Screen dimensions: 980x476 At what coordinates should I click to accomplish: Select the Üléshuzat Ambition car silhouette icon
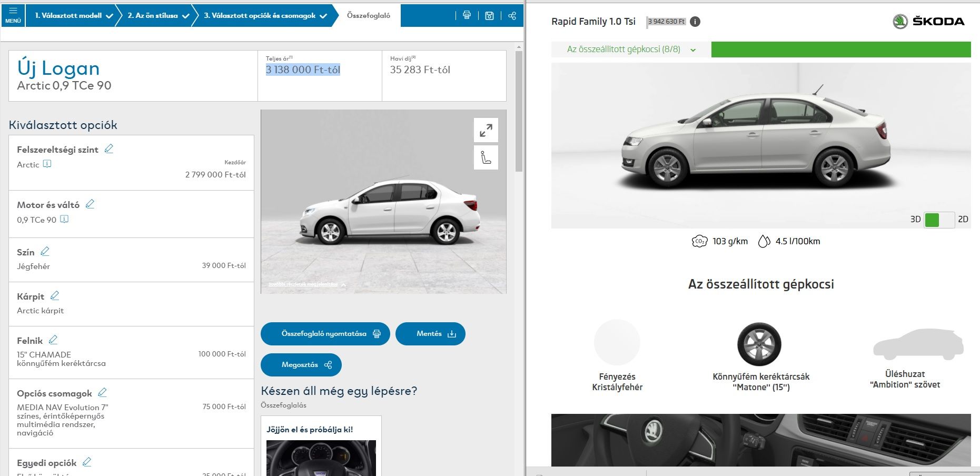point(918,345)
